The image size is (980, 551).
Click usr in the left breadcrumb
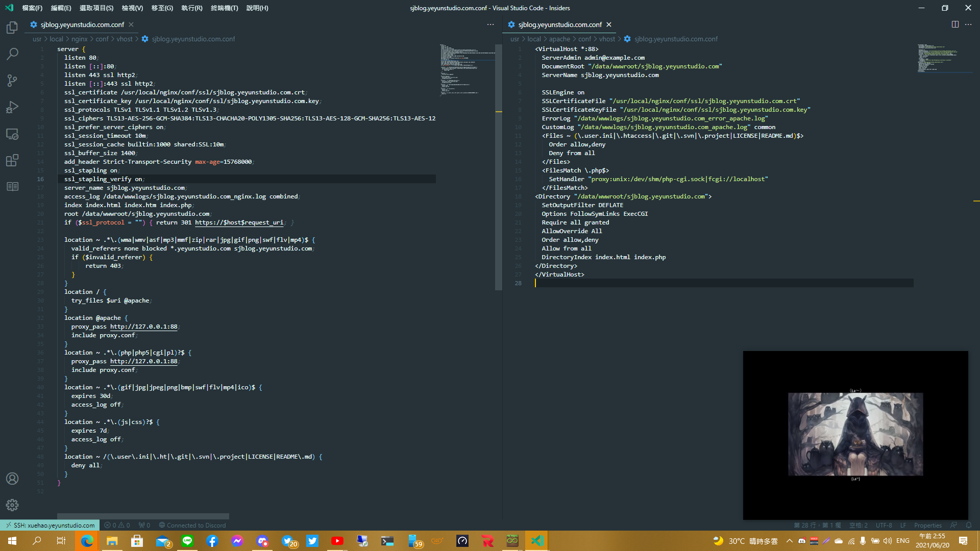(x=37, y=39)
